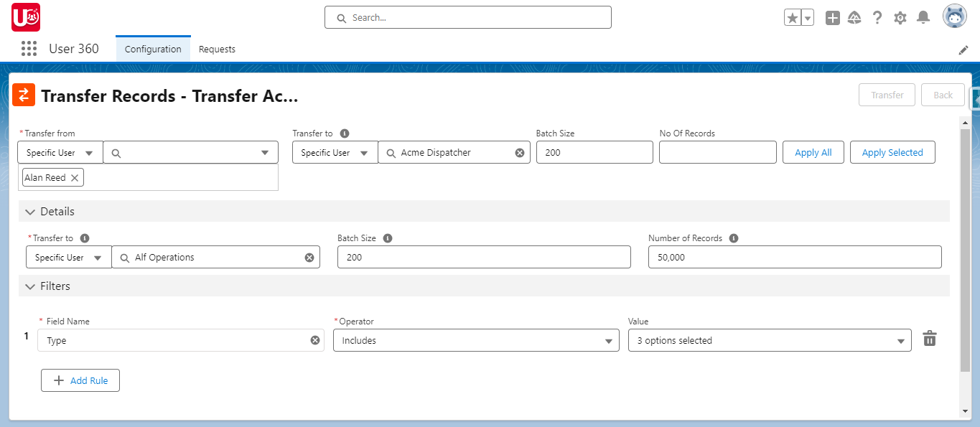The height and width of the screenshot is (427, 980).
Task: Expand the Transfer from user lookup arrow
Action: click(x=266, y=153)
